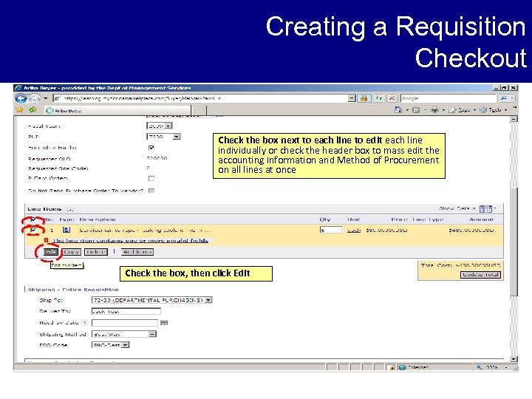Click the browser address bar URL
Viewport: 532px width, 399px height.
(x=200, y=98)
